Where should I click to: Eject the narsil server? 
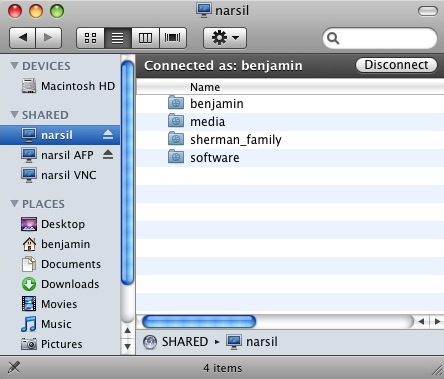pyautogui.click(x=108, y=134)
